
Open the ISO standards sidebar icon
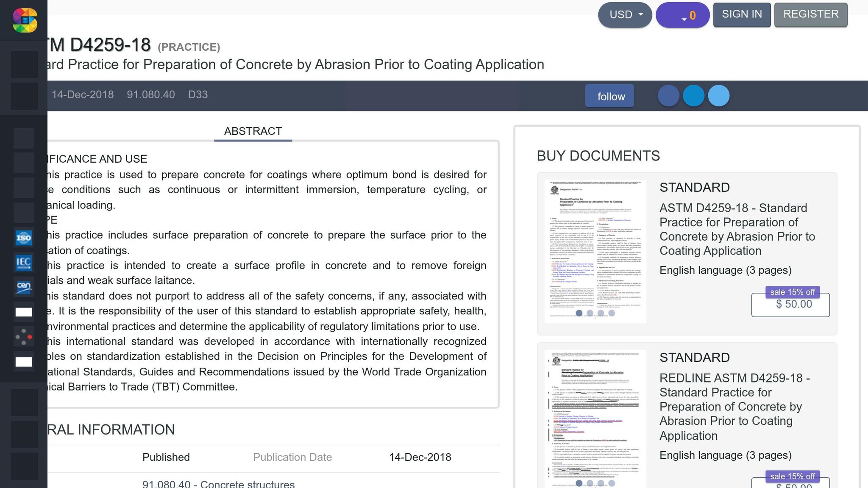24,238
